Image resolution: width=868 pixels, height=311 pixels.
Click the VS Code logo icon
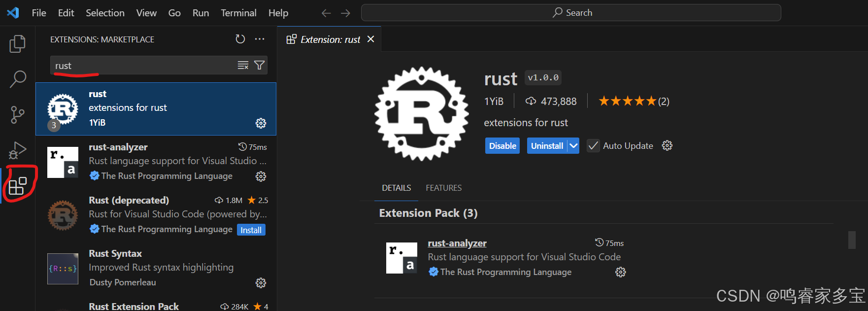pyautogui.click(x=13, y=13)
